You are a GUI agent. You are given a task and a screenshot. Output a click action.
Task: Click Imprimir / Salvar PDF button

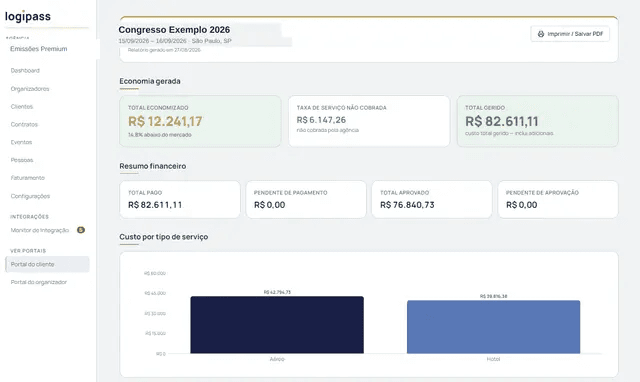coord(570,34)
